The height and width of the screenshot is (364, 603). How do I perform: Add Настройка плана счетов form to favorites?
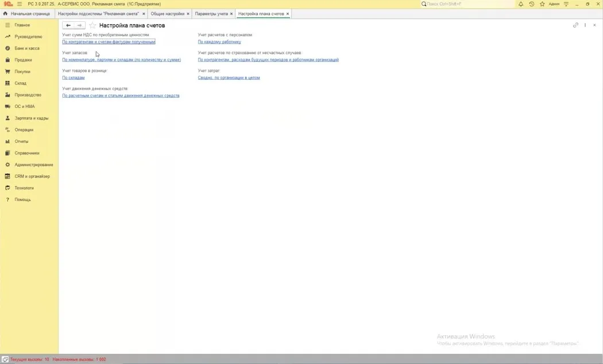pyautogui.click(x=92, y=25)
